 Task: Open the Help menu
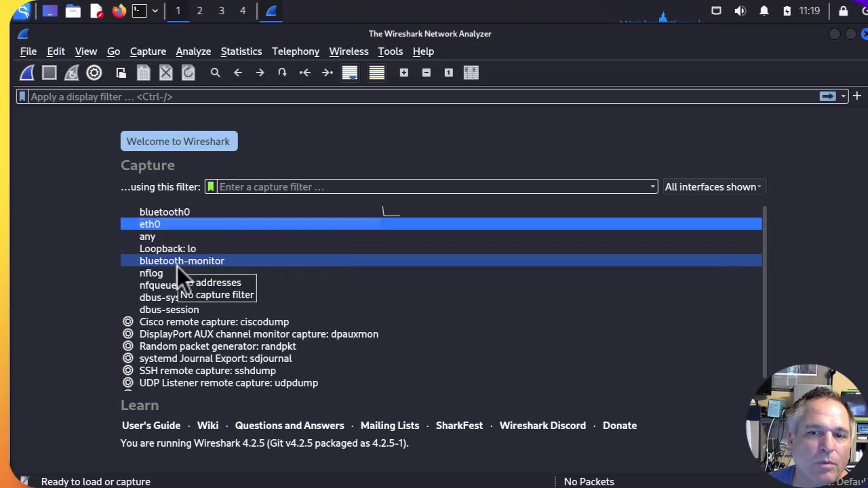(x=423, y=52)
